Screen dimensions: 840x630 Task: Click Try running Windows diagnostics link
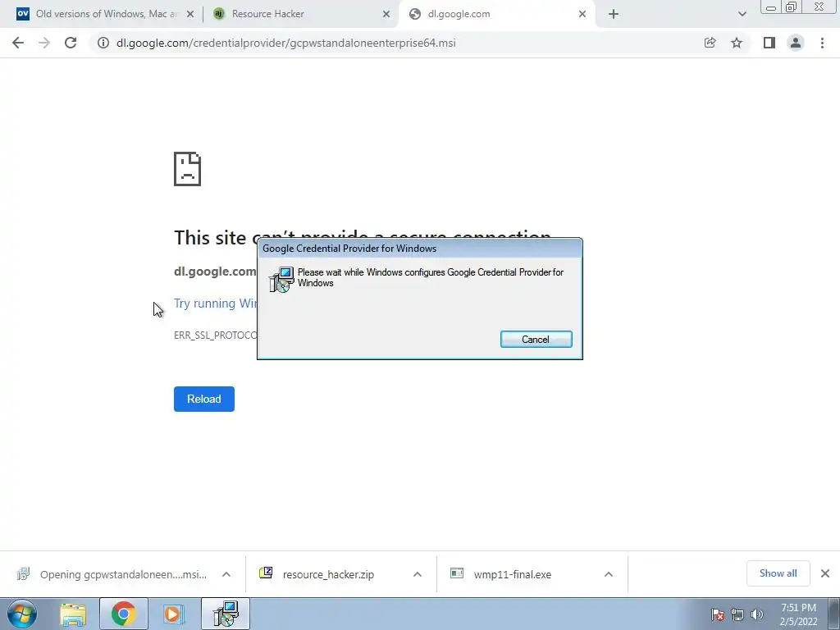pyautogui.click(x=216, y=304)
